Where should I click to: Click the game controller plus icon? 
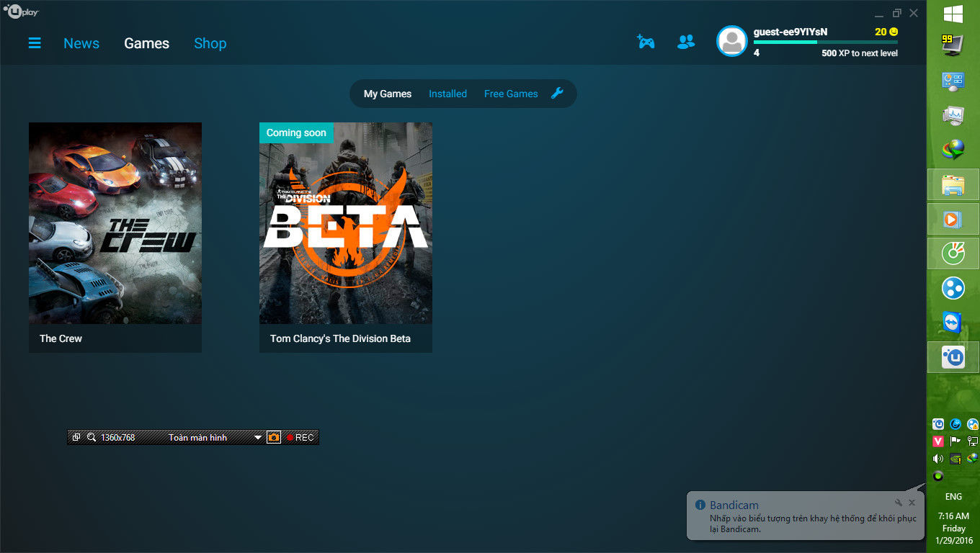click(646, 42)
